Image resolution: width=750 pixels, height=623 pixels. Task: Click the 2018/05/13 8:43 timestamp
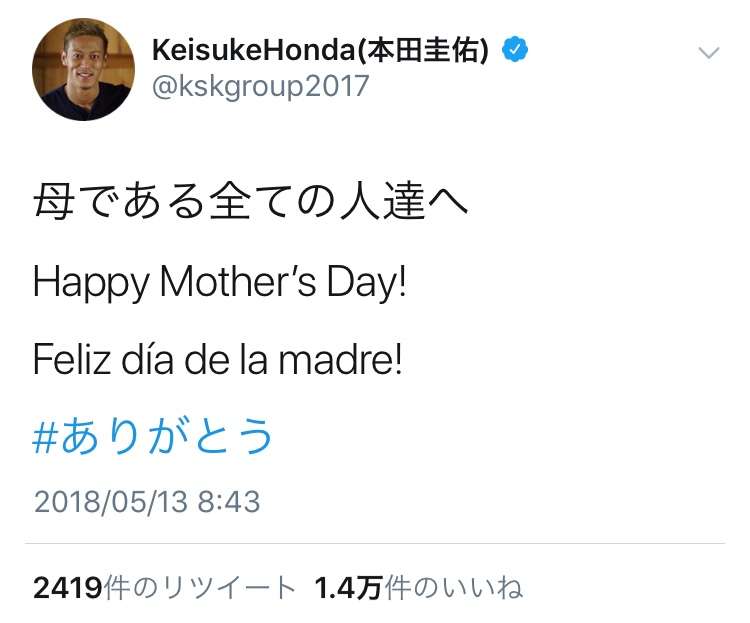click(147, 502)
